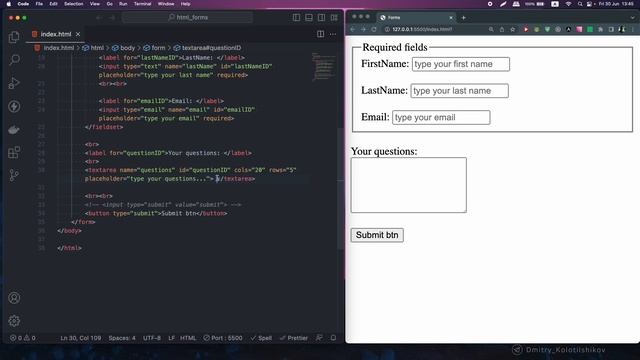The image size is (640, 360).
Task: Toggle primary side bar layout icon
Action: pos(296,18)
